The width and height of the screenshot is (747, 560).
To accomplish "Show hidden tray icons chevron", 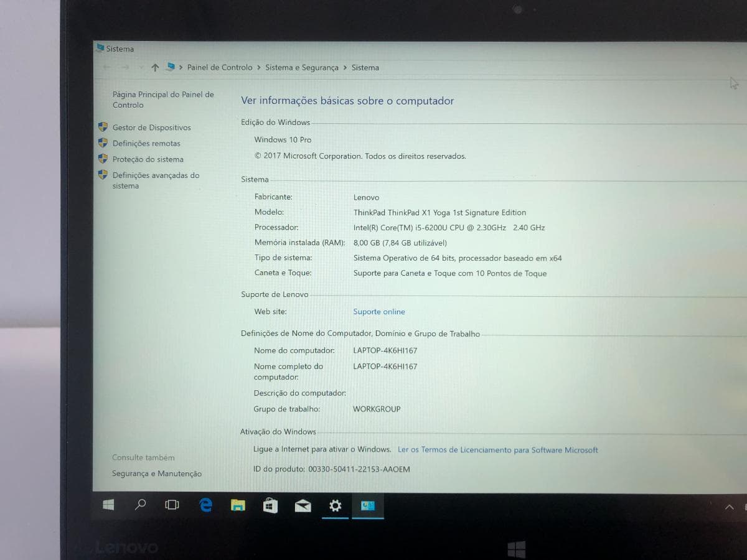I will 730,507.
